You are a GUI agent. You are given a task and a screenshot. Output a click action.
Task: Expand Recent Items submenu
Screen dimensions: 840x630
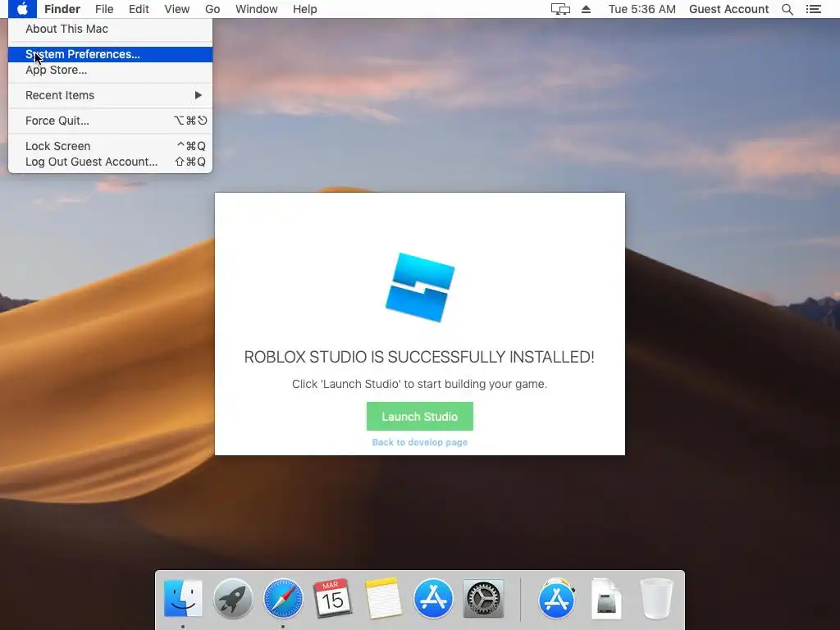[111, 95]
